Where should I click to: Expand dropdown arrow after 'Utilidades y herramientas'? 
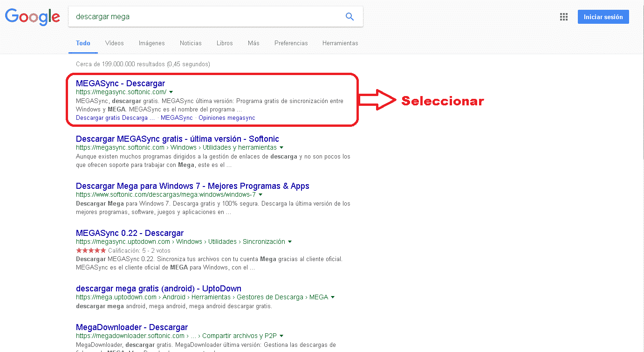click(282, 148)
